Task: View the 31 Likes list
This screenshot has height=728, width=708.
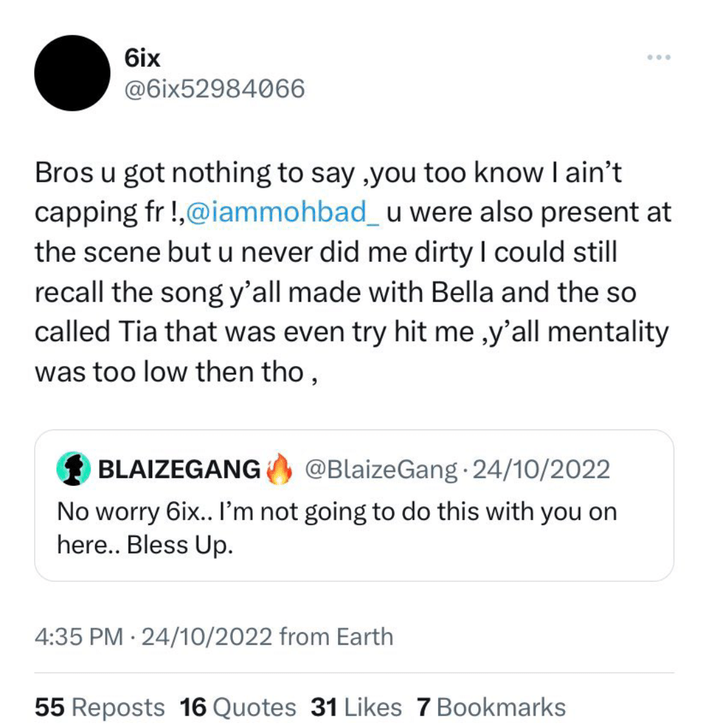Action: pyautogui.click(x=356, y=707)
